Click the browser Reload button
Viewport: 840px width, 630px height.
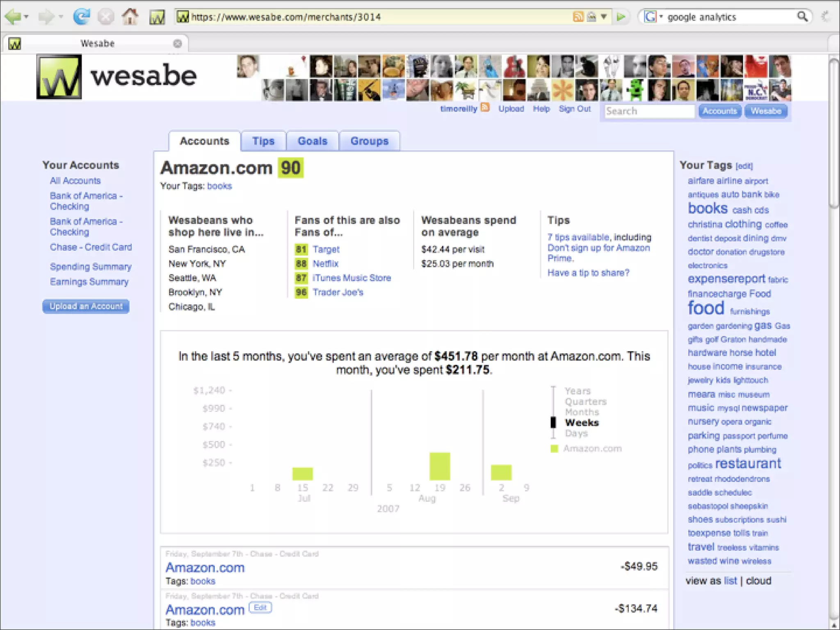[82, 17]
